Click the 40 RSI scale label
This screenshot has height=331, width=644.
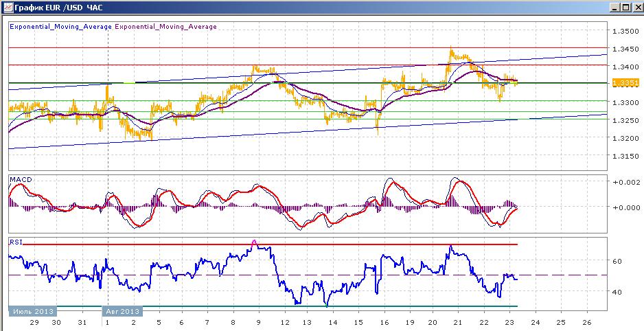(x=617, y=293)
